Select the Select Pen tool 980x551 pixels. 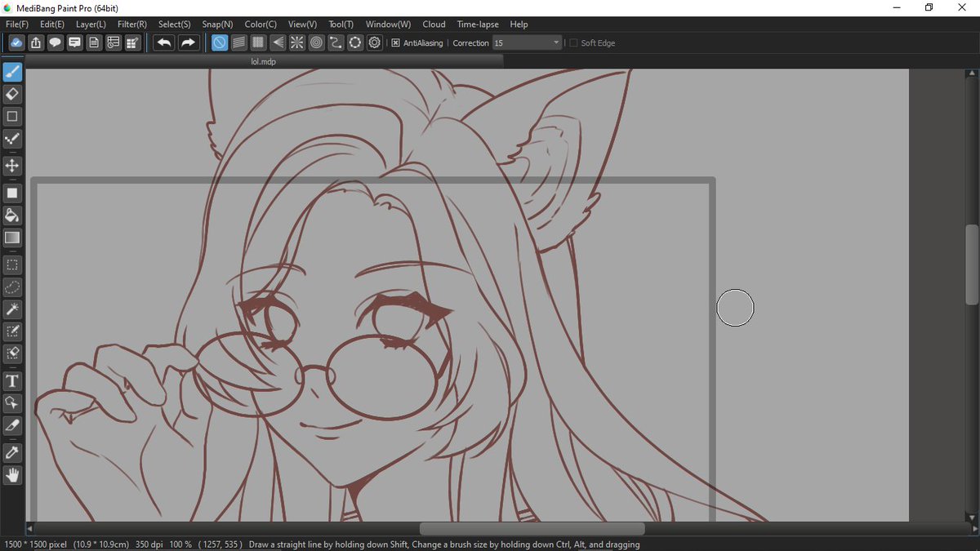click(12, 331)
